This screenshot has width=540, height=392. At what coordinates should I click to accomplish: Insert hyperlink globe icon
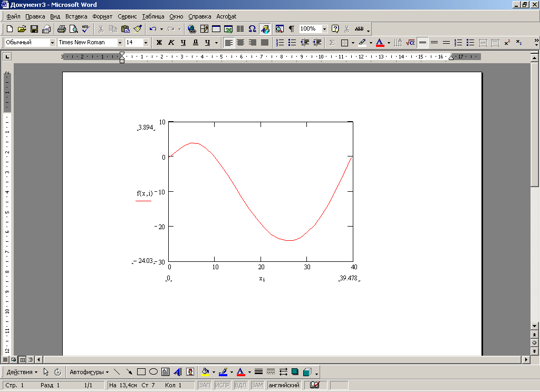192,29
